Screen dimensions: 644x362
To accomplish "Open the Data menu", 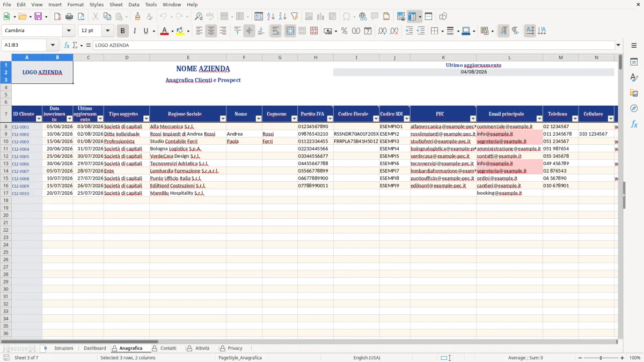I will point(134,4).
